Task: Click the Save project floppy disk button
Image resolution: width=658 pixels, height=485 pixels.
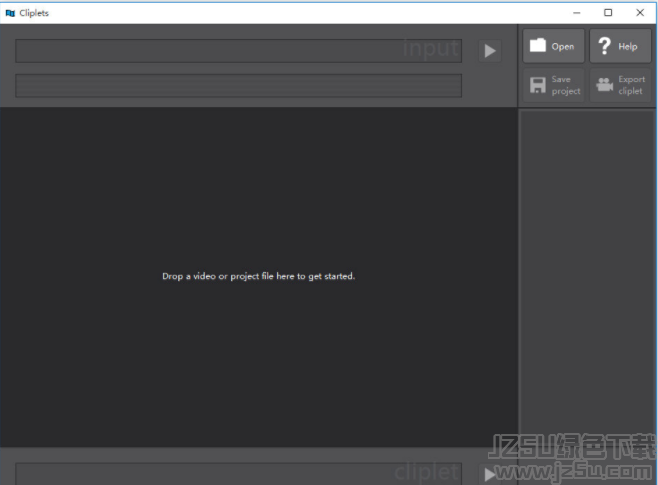Action: click(553, 85)
